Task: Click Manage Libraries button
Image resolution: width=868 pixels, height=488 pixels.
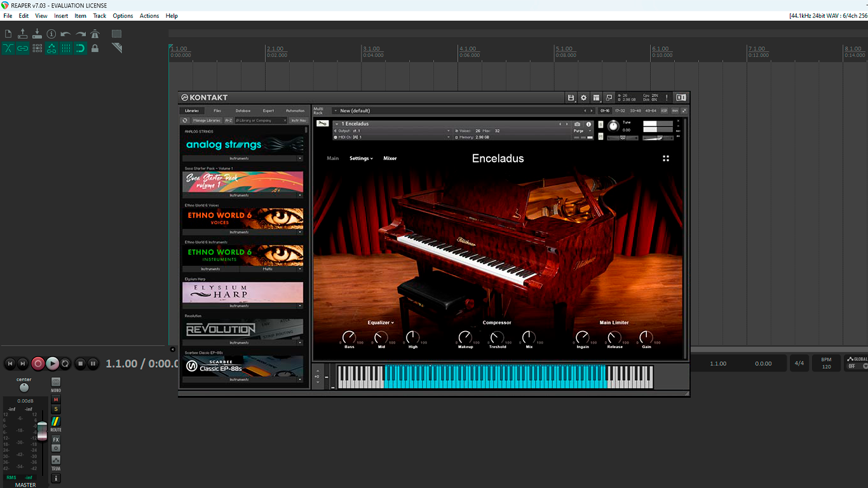Action: (207, 120)
